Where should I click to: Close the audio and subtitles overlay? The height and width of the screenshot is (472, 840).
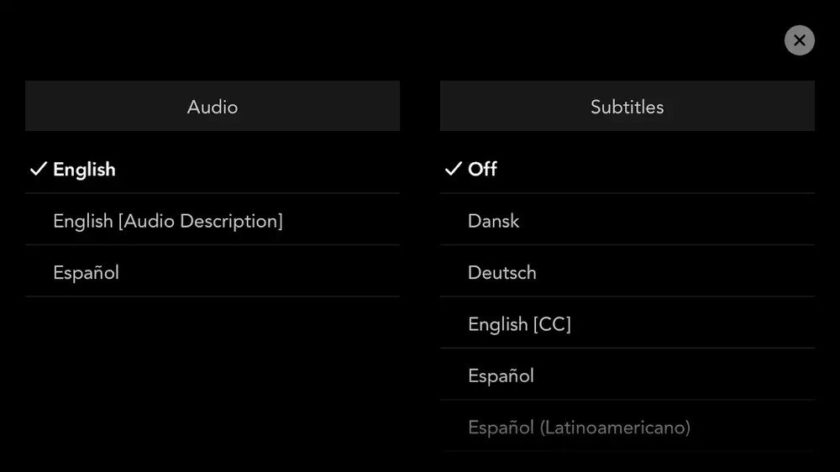(799, 40)
